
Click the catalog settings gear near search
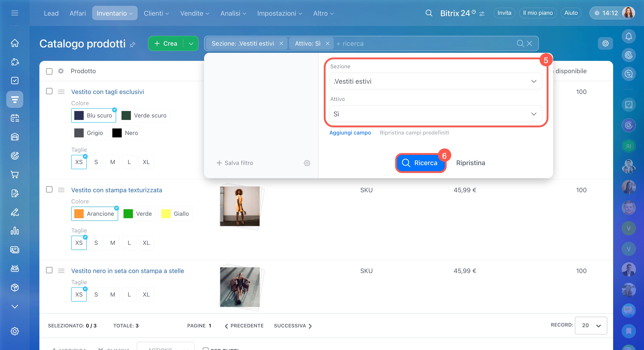coord(605,43)
